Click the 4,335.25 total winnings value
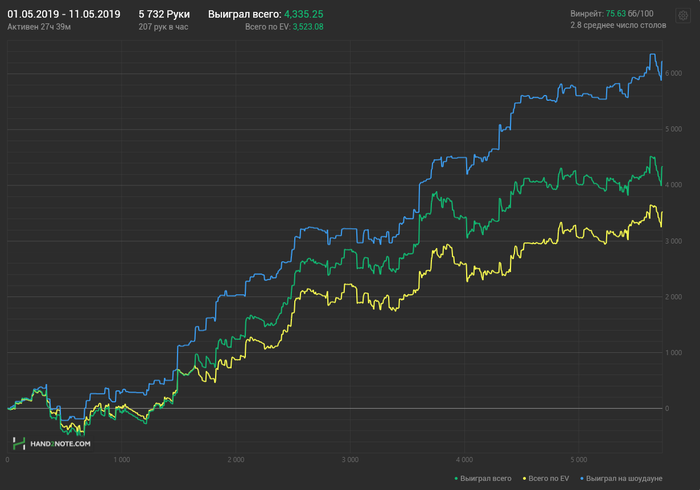This screenshot has height=490, width=700. (x=304, y=14)
